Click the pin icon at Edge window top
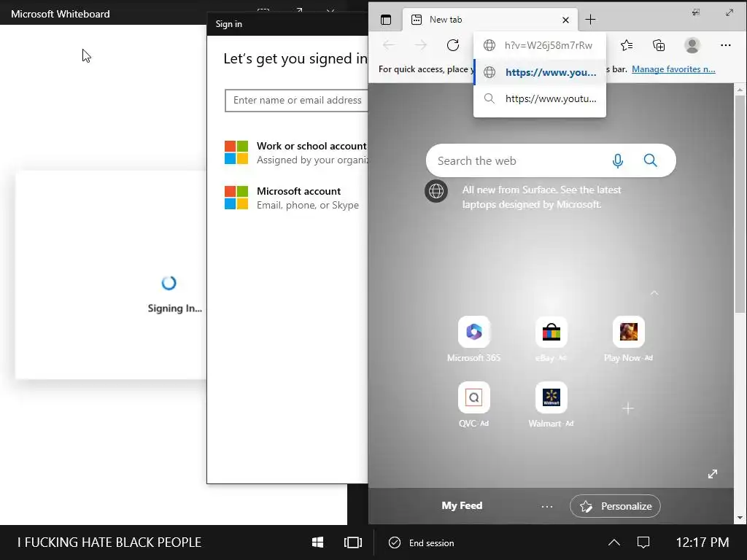 coord(696,12)
